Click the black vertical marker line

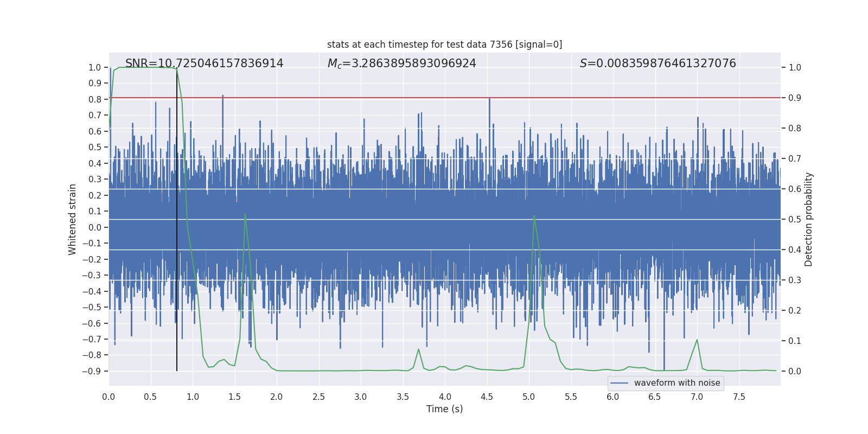(177, 271)
